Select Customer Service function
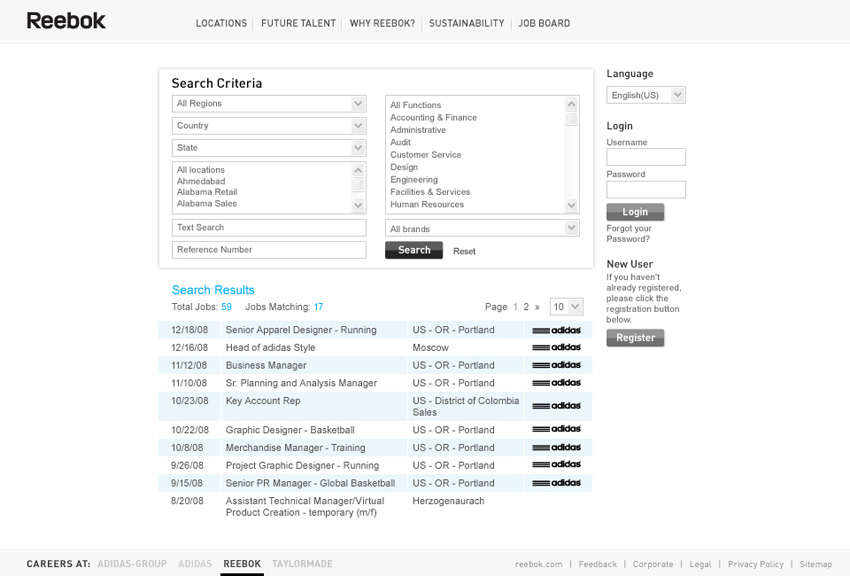Image resolution: width=850 pixels, height=576 pixels. [426, 155]
